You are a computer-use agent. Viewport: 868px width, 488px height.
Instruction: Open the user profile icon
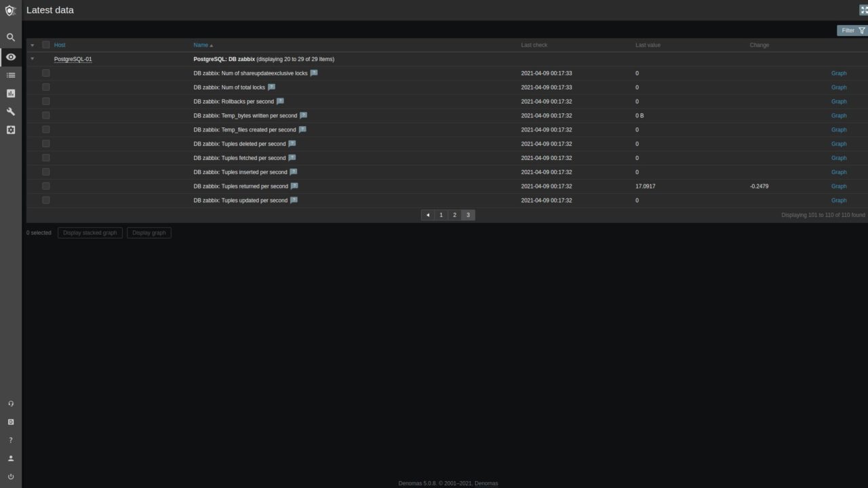point(10,458)
